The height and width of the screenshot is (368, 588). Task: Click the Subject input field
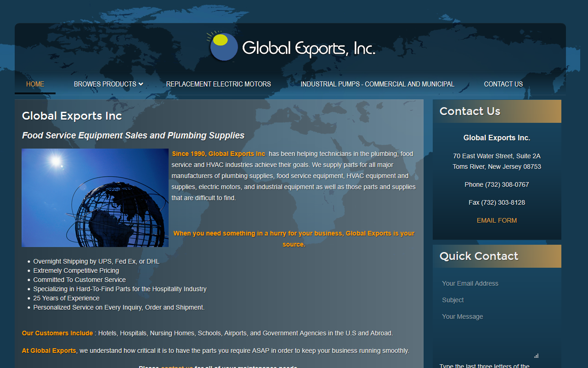497,300
